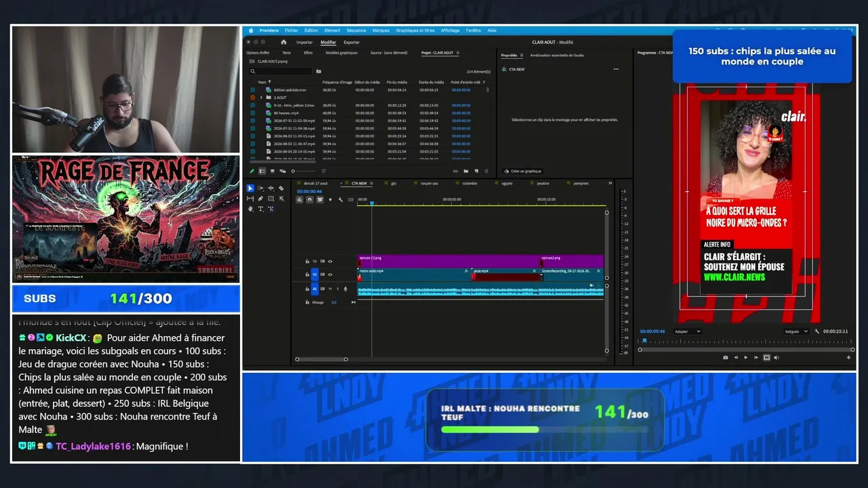Toggle the timeline snap magnet

(x=310, y=199)
